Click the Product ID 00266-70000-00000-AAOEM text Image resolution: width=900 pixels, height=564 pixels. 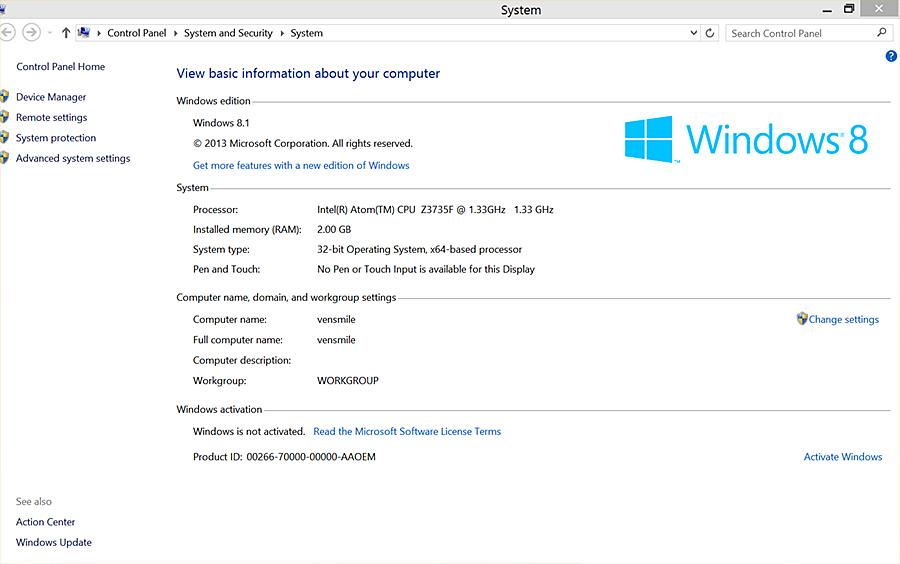[284, 457]
